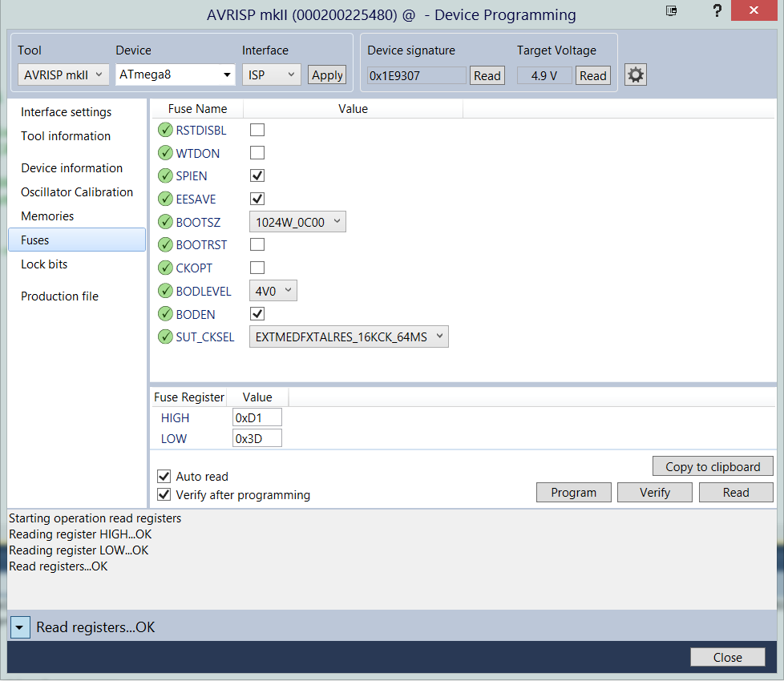784x681 pixels.
Task: Uncheck the EESAVE fuse checkbox
Action: pos(257,199)
